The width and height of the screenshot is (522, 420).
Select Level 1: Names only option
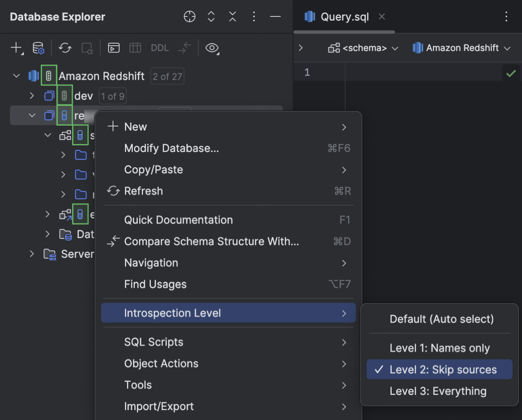[439, 348]
